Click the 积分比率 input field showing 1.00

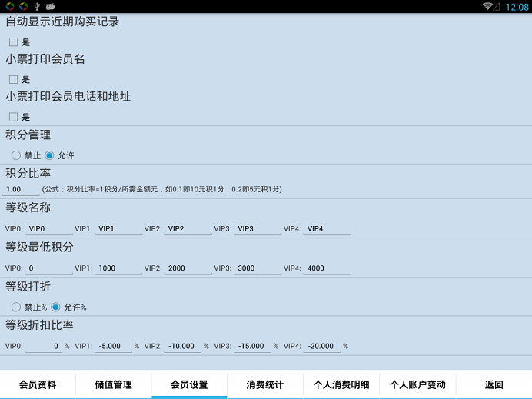(x=21, y=189)
